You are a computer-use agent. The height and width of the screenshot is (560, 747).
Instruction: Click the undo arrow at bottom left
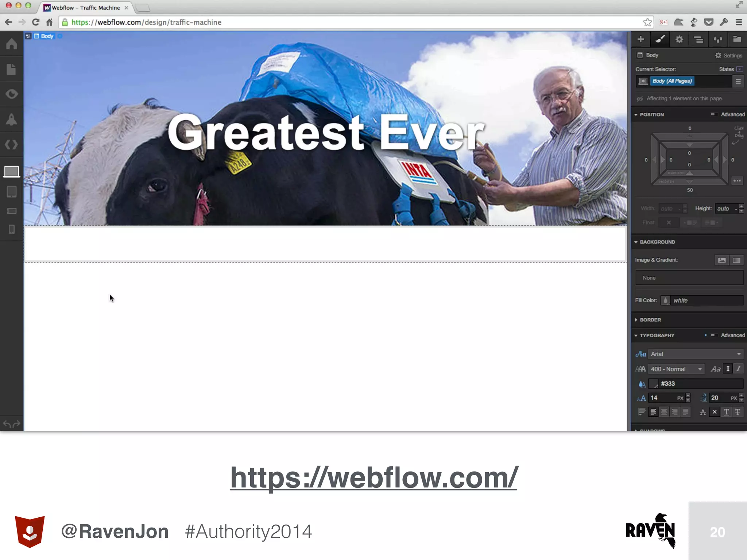7,424
